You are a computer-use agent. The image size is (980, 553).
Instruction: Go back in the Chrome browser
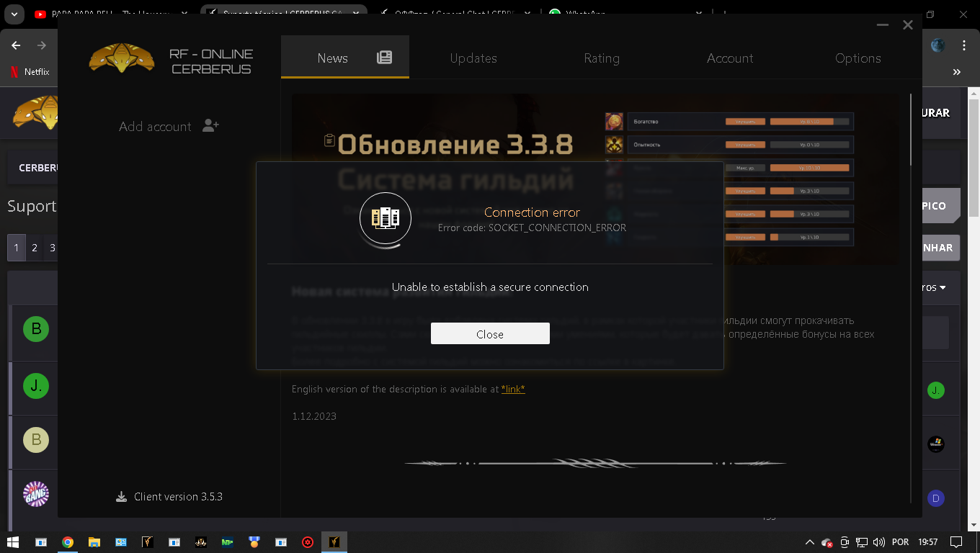(x=16, y=45)
